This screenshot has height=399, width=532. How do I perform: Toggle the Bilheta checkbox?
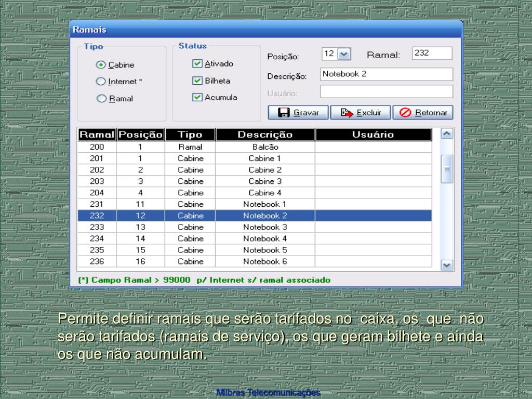pos(197,81)
